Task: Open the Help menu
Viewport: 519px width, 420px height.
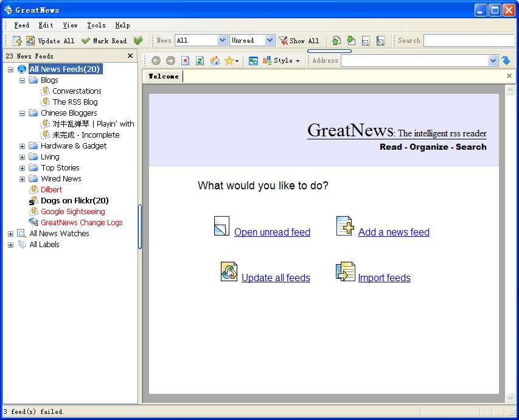Action: 122,25
